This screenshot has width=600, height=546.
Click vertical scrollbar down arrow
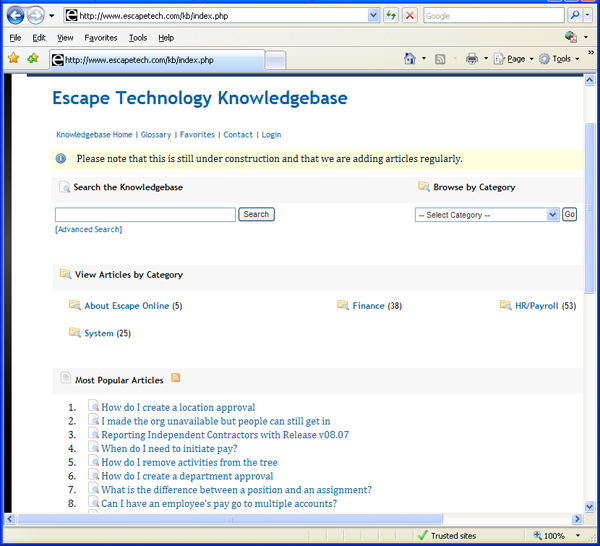pyautogui.click(x=589, y=507)
